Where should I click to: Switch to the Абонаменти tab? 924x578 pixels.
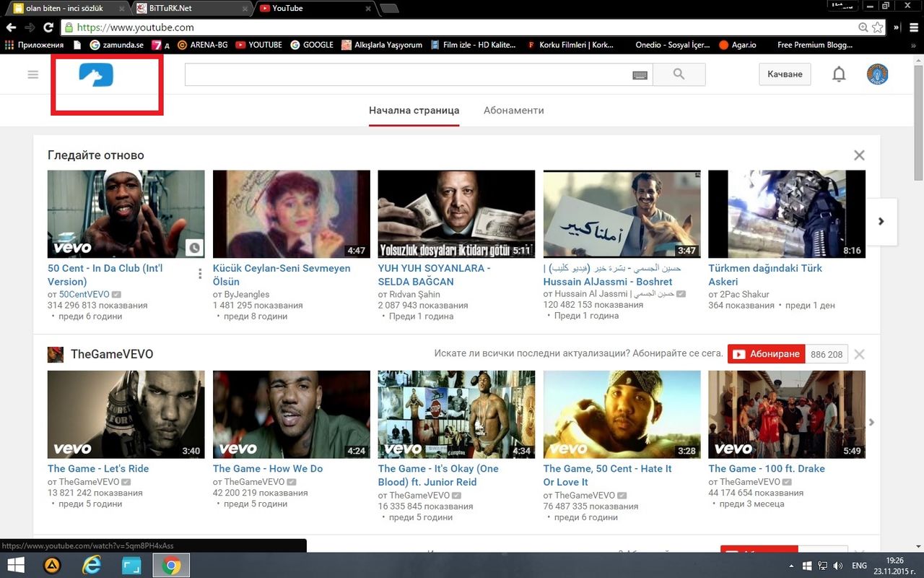coord(513,111)
